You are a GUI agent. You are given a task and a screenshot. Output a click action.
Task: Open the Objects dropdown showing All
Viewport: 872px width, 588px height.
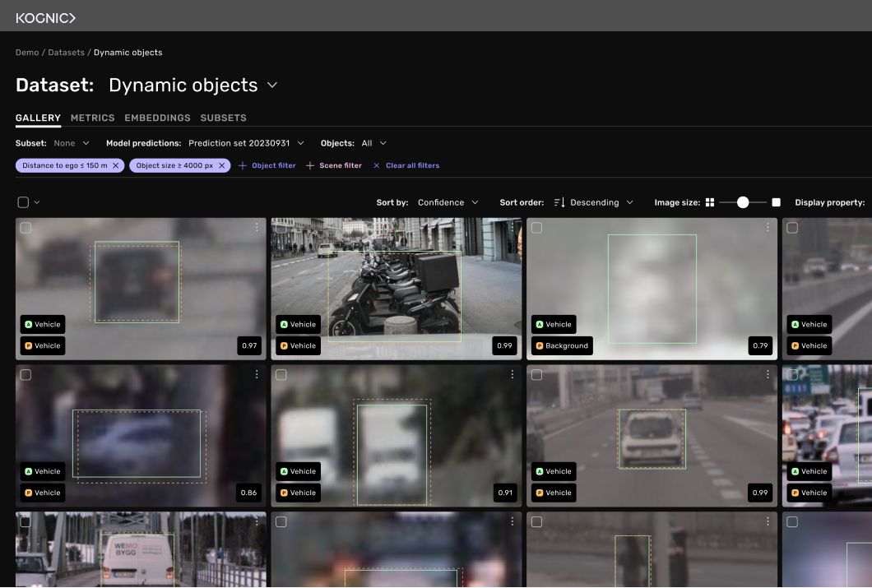[x=374, y=143]
